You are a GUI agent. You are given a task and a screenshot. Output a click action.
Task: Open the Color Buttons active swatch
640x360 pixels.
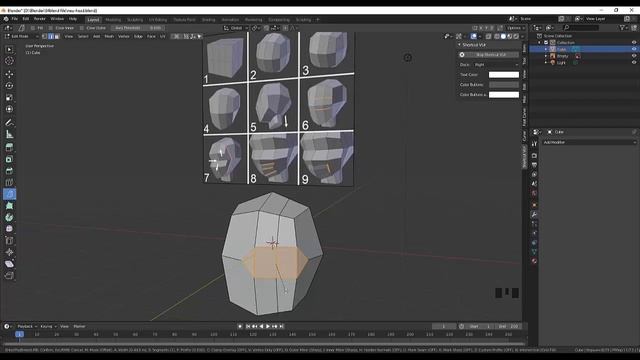tap(504, 95)
